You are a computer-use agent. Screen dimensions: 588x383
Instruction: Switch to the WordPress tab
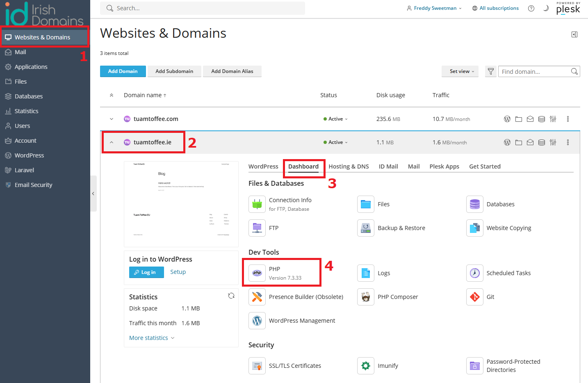[x=263, y=166]
